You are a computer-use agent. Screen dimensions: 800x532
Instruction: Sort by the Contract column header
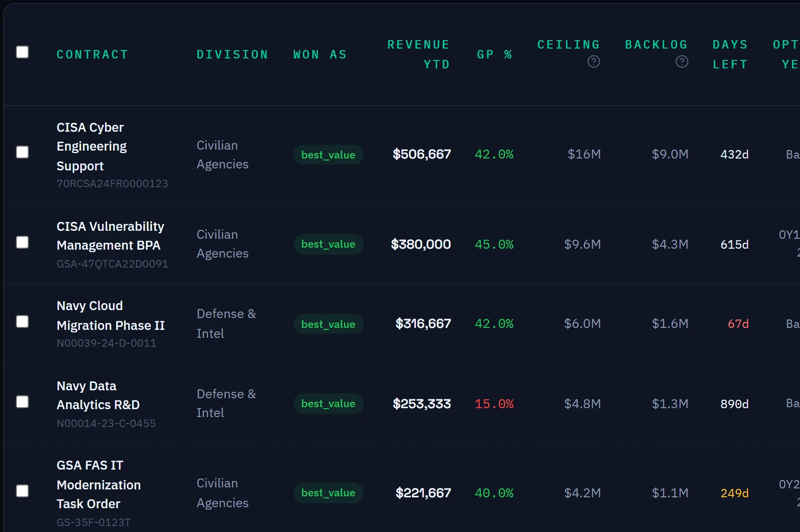pos(92,54)
